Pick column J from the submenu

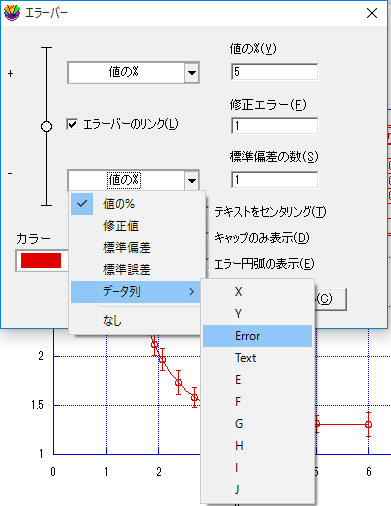pyautogui.click(x=257, y=490)
